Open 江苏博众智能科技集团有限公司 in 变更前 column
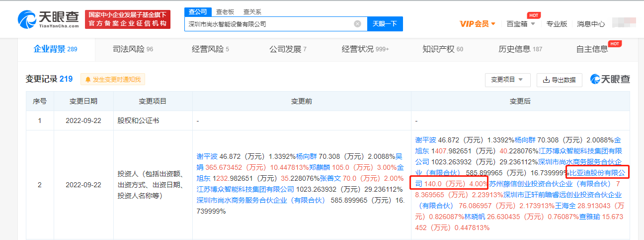 click(x=245, y=189)
